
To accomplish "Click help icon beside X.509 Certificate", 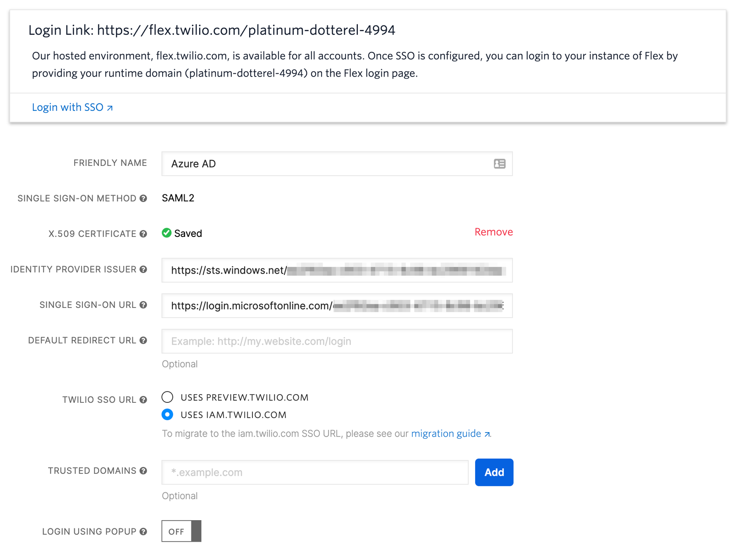I will tap(143, 234).
